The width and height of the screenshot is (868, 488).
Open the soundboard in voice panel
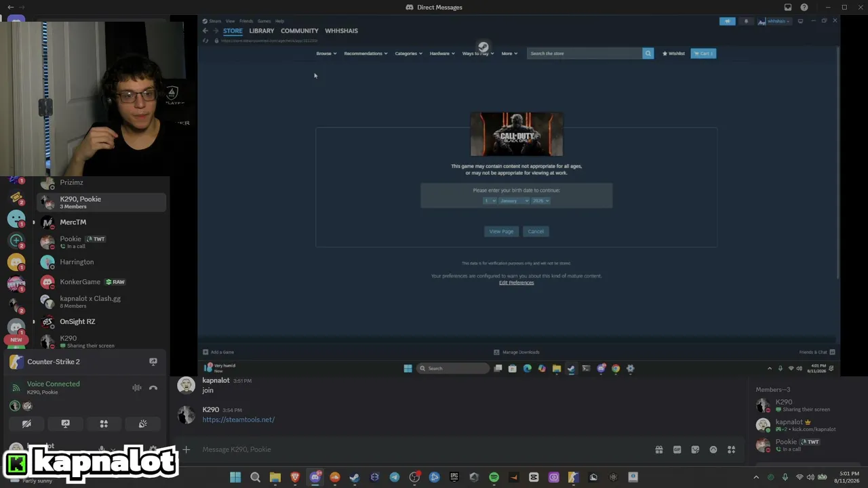[142, 424]
